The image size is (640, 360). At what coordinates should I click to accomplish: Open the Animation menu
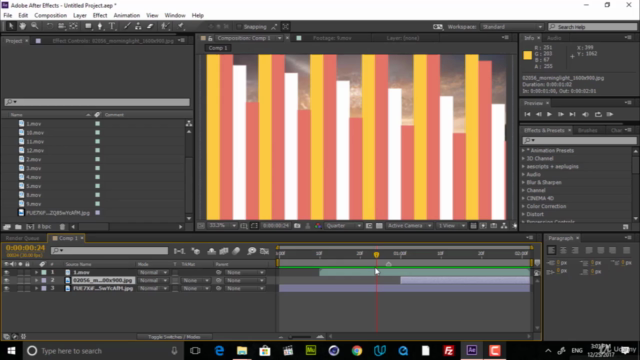pos(127,16)
